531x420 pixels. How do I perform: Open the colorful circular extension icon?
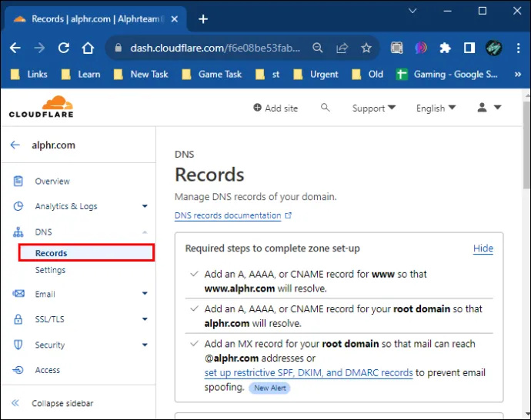tap(421, 48)
